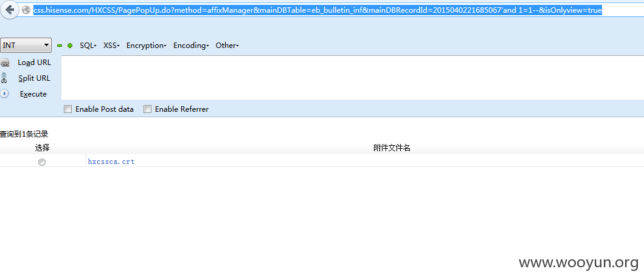Open the XSS menu
The image size is (644, 280).
click(x=111, y=46)
